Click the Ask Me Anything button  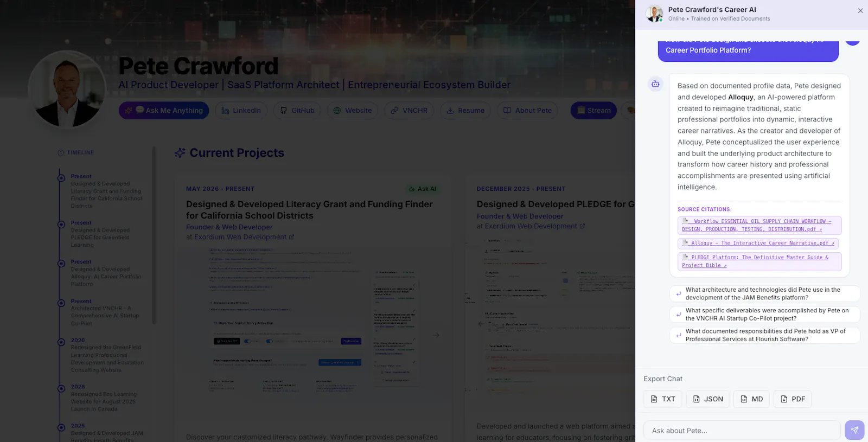pos(164,111)
